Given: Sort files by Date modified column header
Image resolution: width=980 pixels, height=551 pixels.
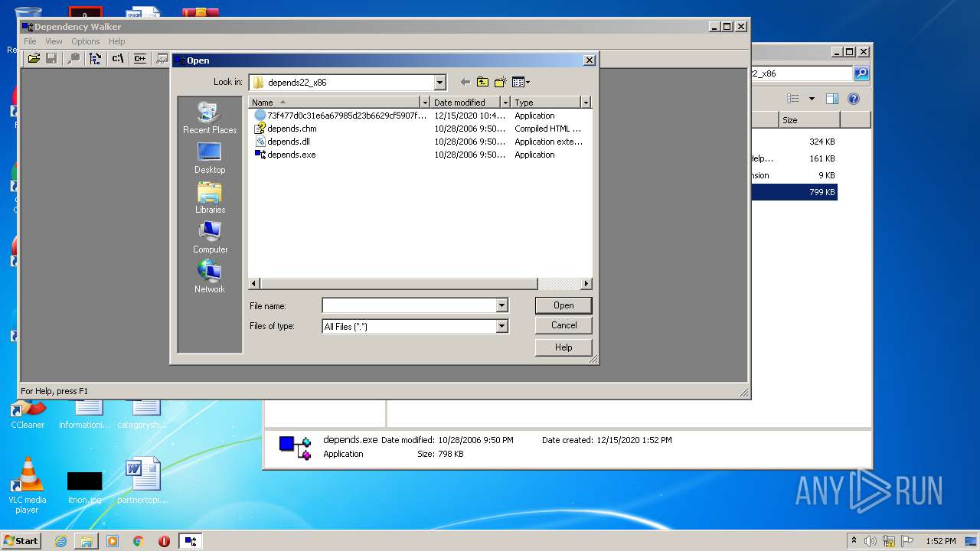Looking at the screenshot, I should click(x=465, y=102).
